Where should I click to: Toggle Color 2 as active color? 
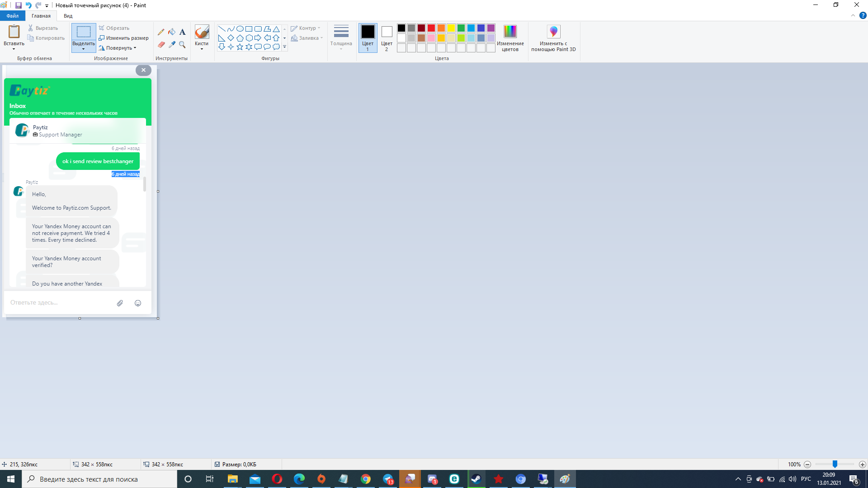tap(387, 38)
